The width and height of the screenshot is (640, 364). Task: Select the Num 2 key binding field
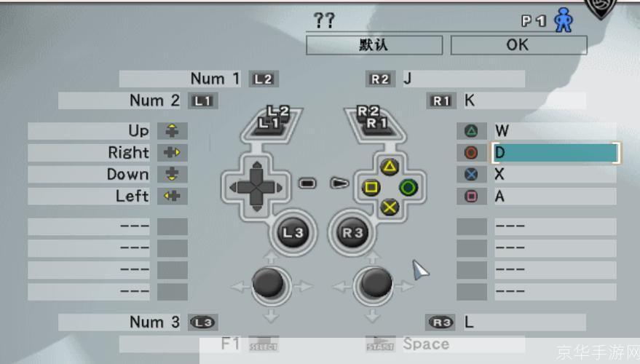pos(119,100)
